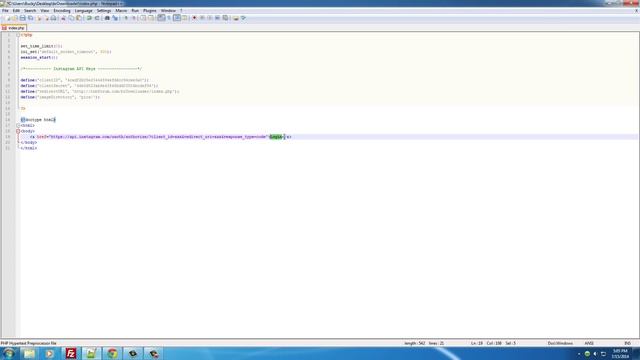Cut selection with the scissors icon
Viewport: 640px width, 360px height.
click(63, 18)
